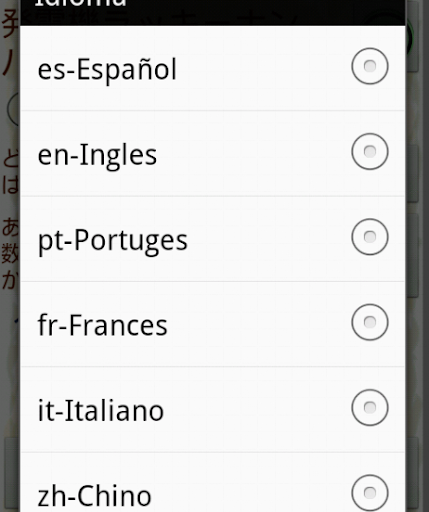The image size is (429, 512).
Task: Enable the fr-Frances radio button
Action: tap(370, 322)
